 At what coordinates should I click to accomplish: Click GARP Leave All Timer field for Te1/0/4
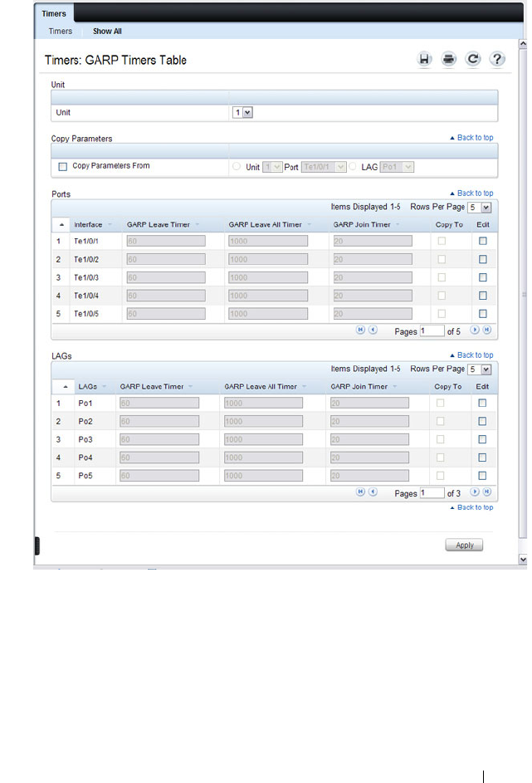click(268, 296)
